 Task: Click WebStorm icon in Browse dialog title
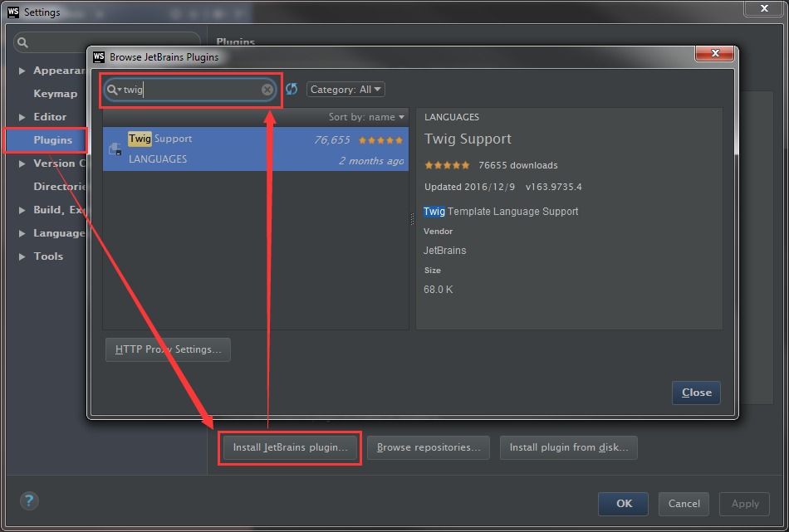click(99, 56)
